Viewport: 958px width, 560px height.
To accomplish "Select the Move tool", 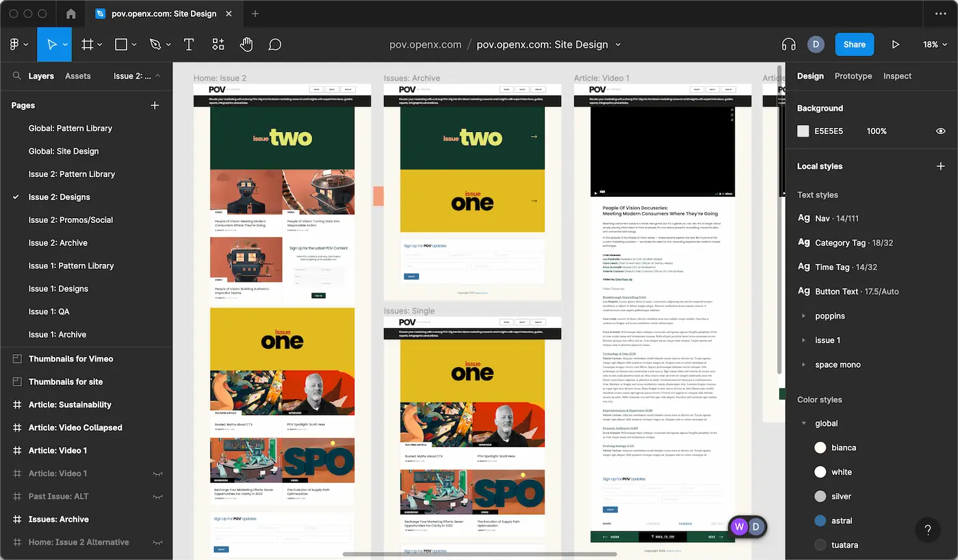I will pos(51,44).
